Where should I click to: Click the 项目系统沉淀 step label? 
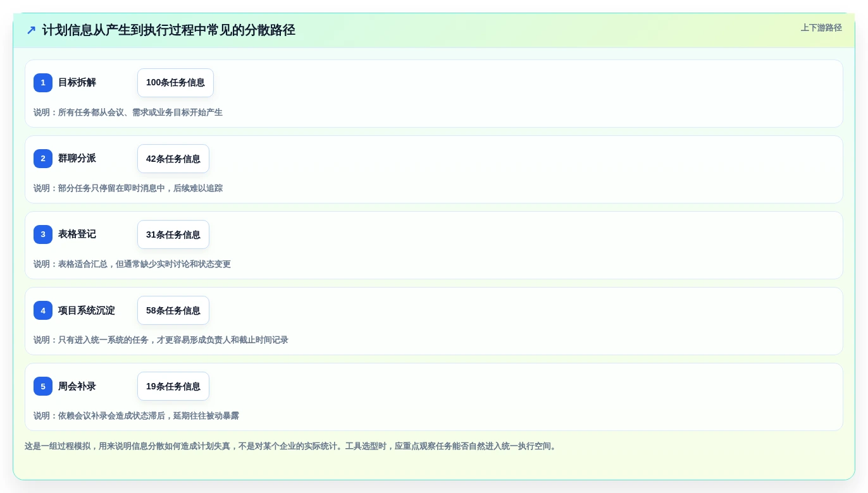point(87,310)
